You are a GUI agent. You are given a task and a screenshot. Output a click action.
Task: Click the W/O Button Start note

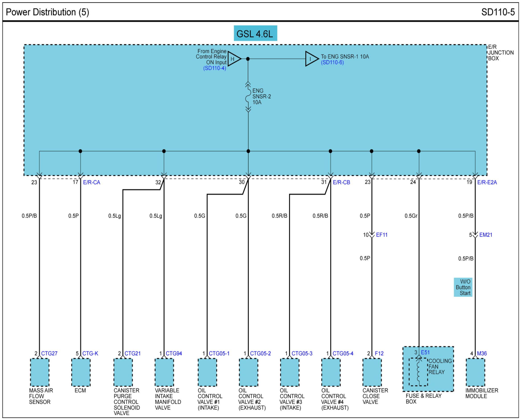pyautogui.click(x=463, y=287)
